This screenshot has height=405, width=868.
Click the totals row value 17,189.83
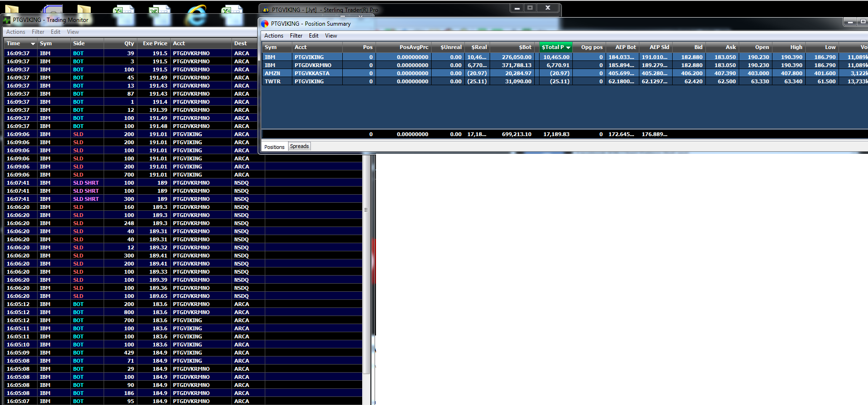click(x=556, y=134)
